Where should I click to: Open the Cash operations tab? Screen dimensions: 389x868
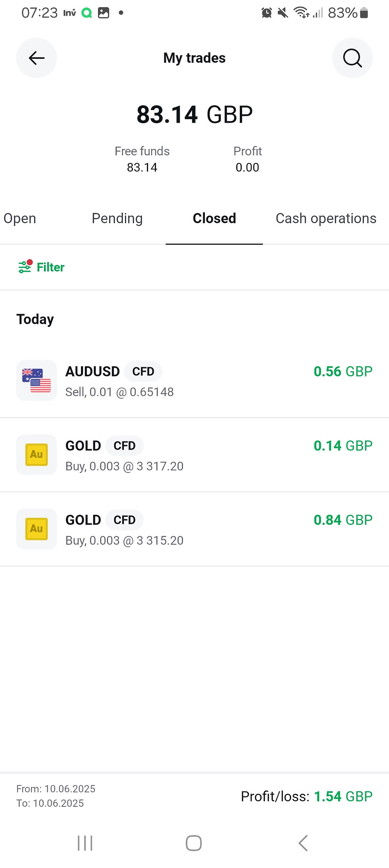326,218
